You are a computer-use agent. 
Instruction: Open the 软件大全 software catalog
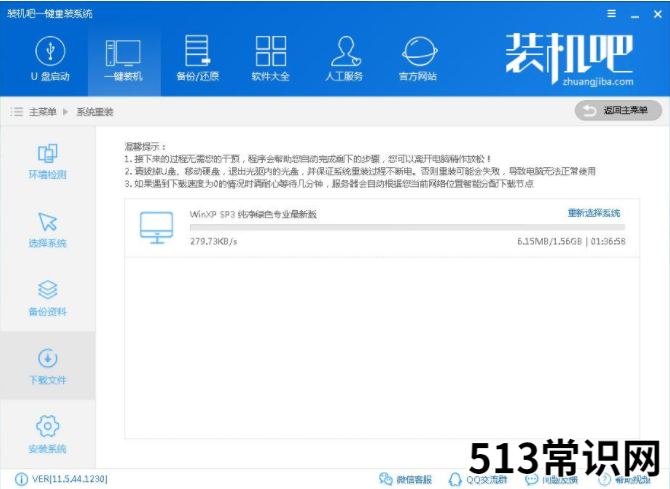click(x=270, y=59)
